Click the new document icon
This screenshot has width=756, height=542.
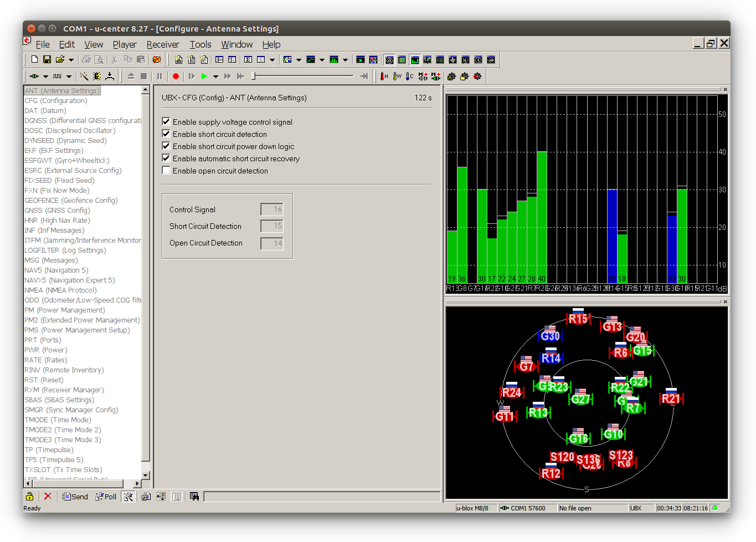pos(34,59)
